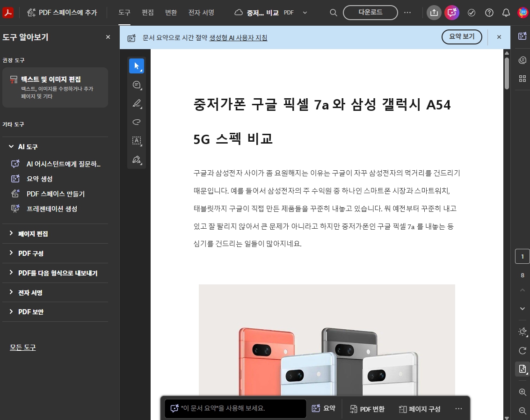Open the 변환 tab

tap(171, 13)
